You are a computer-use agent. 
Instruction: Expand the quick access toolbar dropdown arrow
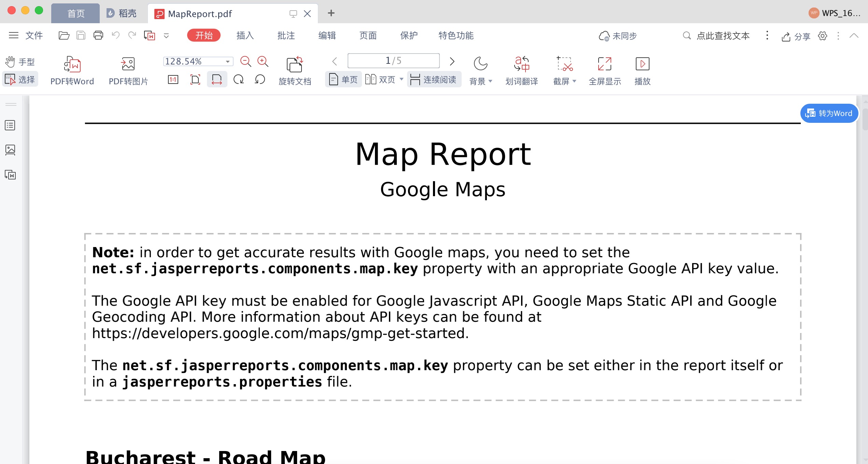166,36
